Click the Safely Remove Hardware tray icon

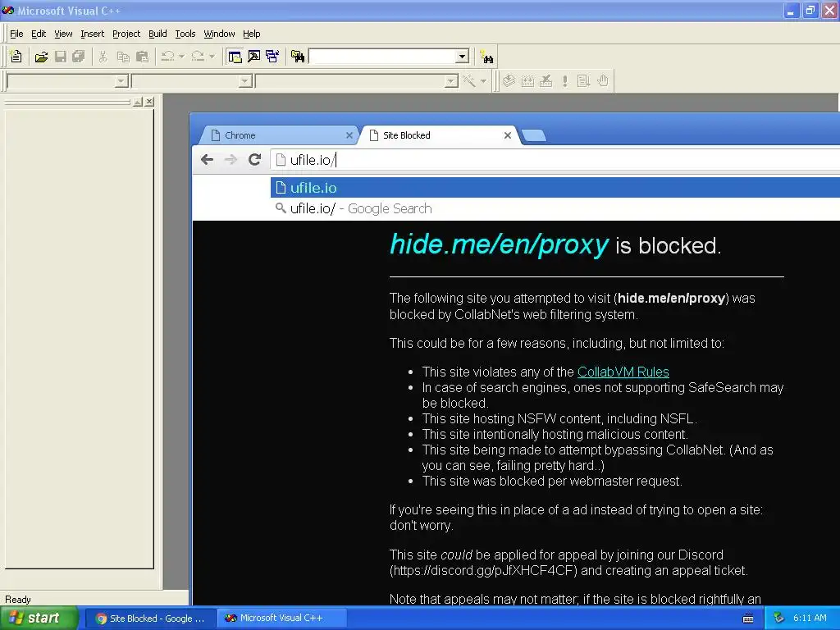pyautogui.click(x=779, y=619)
